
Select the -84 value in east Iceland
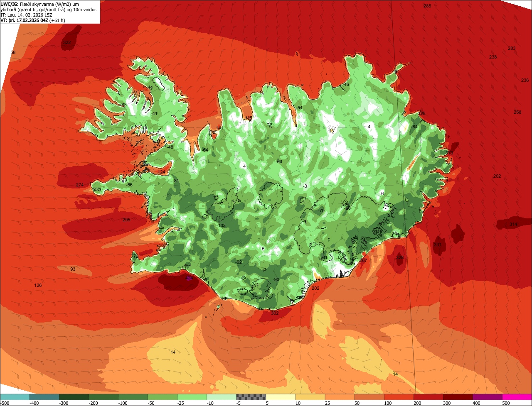pos(414,127)
